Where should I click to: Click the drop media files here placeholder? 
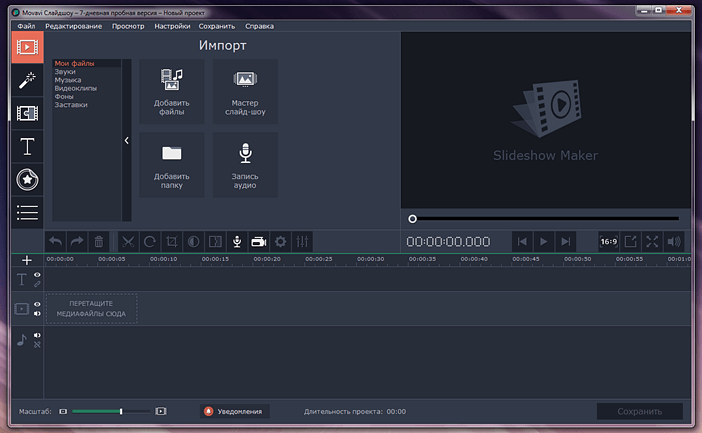[x=91, y=309]
